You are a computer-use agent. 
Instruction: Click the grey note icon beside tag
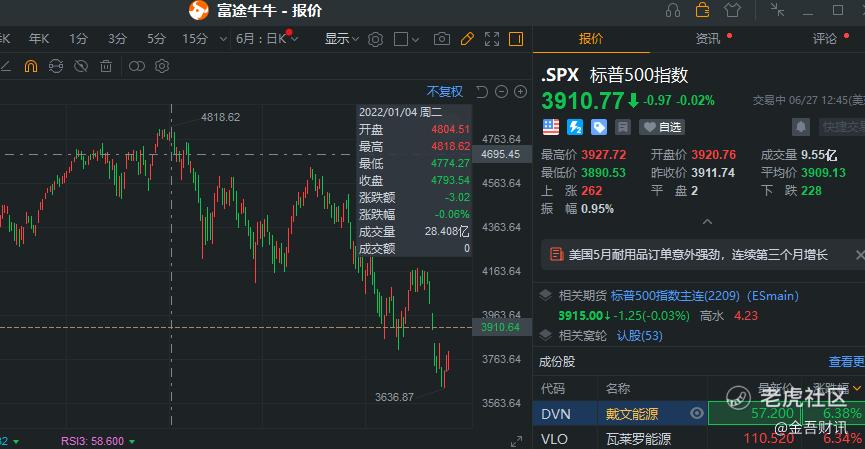[x=622, y=127]
